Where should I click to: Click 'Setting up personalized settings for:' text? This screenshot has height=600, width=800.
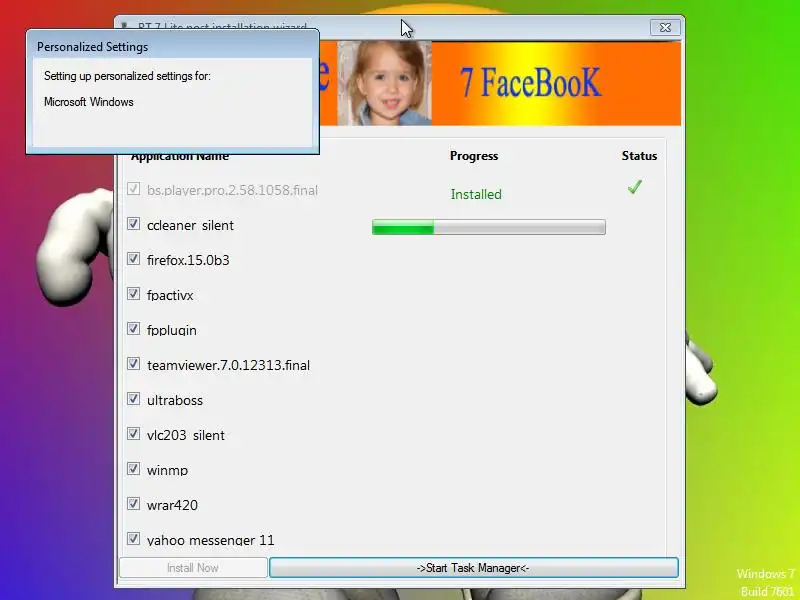point(127,76)
